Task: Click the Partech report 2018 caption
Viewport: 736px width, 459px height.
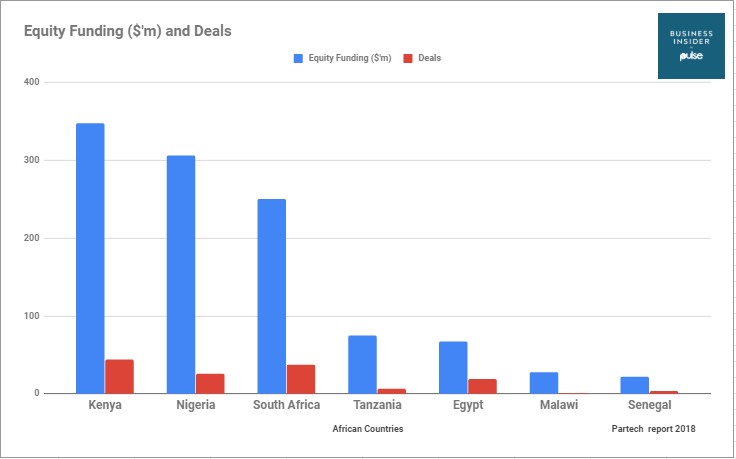Action: (653, 428)
